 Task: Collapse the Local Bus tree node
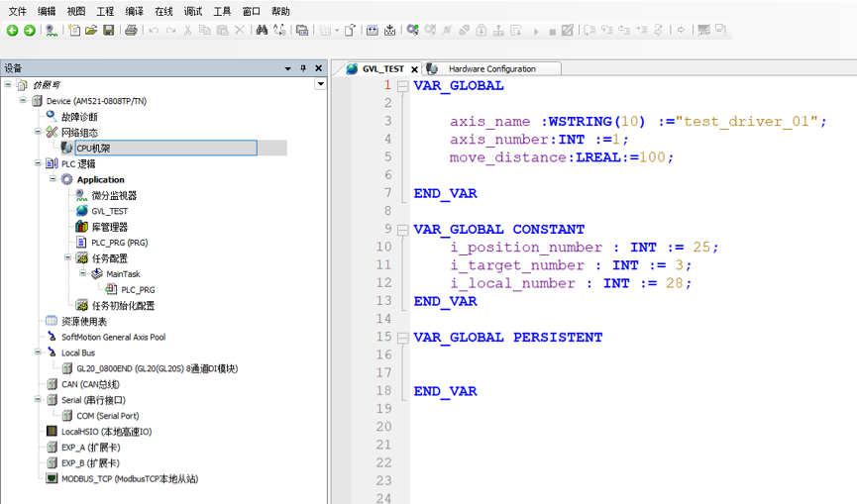point(38,352)
